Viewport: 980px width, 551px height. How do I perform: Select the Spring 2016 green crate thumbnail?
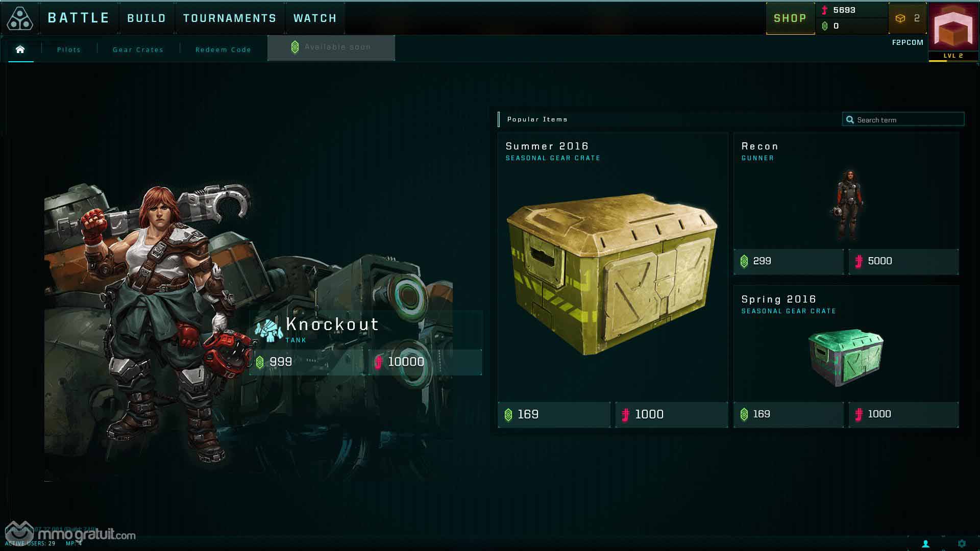846,357
